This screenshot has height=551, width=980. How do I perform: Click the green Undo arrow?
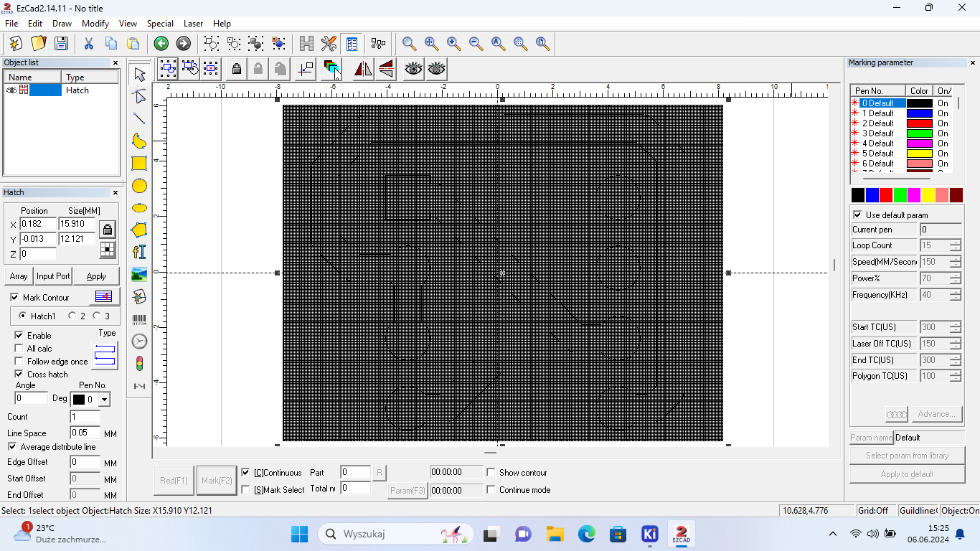161,44
